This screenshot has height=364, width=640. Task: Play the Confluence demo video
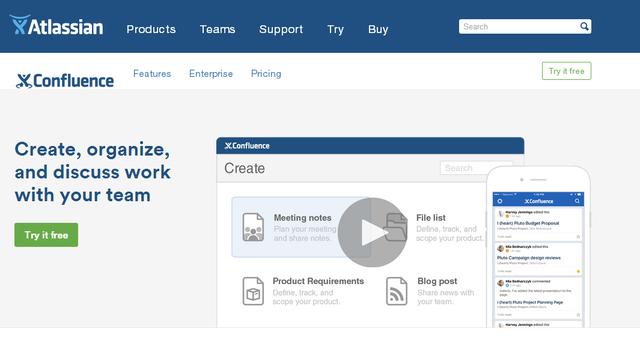pos(372,232)
